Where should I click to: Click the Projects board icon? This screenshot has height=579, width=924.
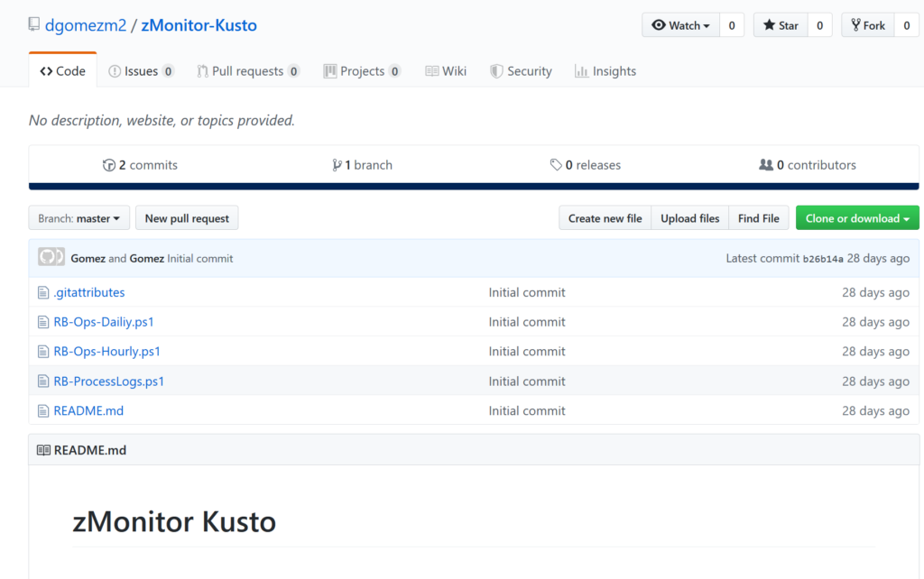(330, 71)
